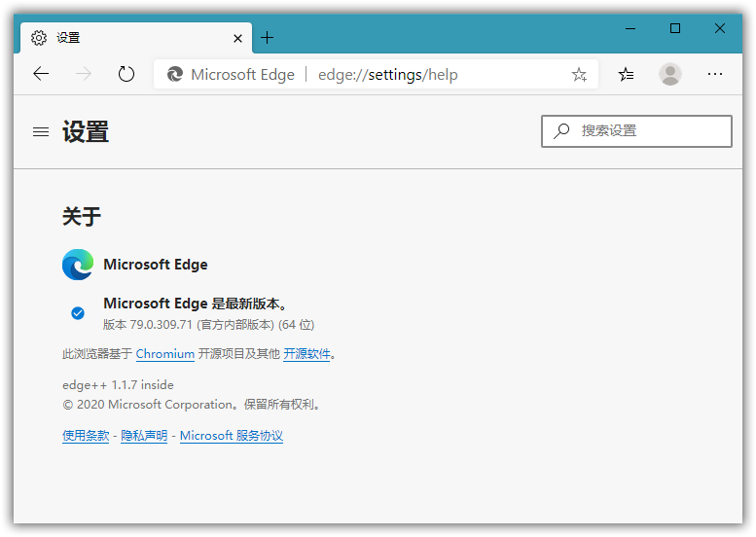756x537 pixels.
Task: Open the 开源软件 link
Action: point(306,354)
